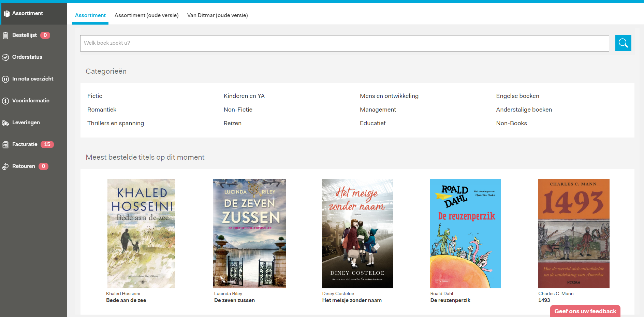Open the De zeven zussen cover
Viewport: 644px width, 317px height.
click(249, 234)
